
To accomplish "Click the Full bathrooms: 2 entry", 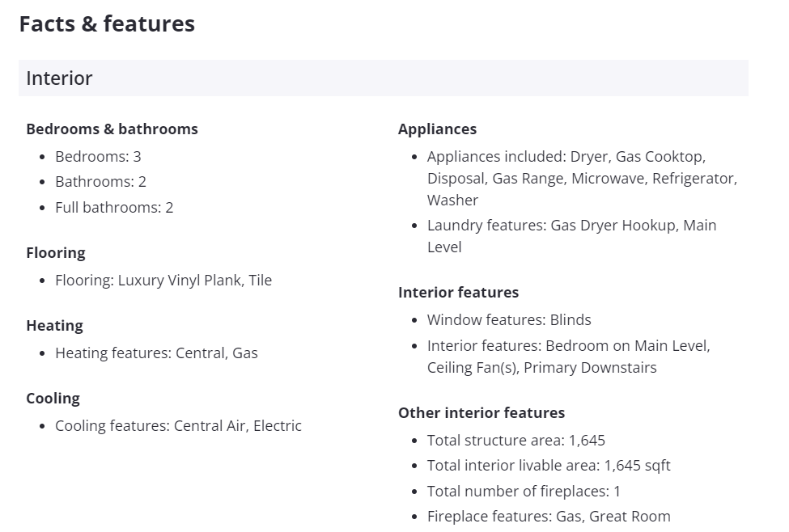I will point(114,207).
